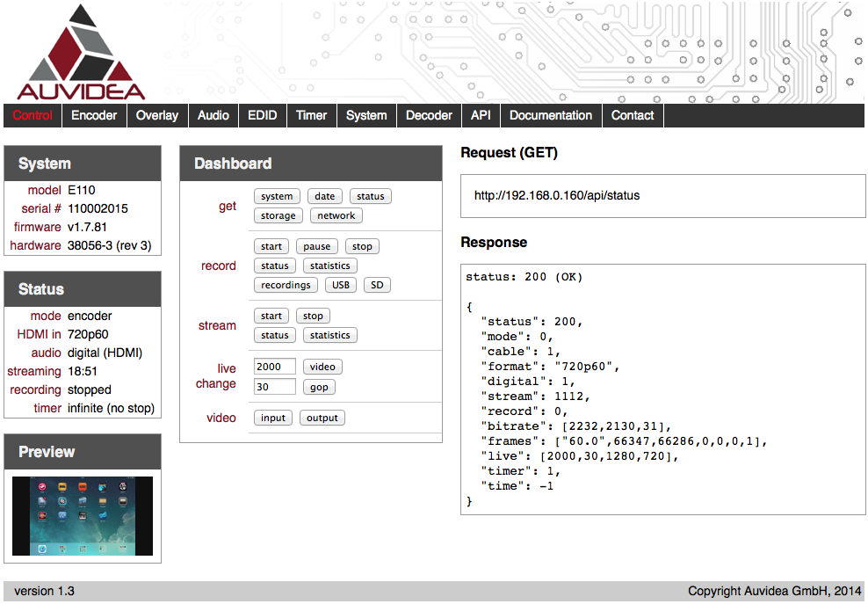Click the gop value input field
The height and width of the screenshot is (604, 868).
click(x=275, y=387)
